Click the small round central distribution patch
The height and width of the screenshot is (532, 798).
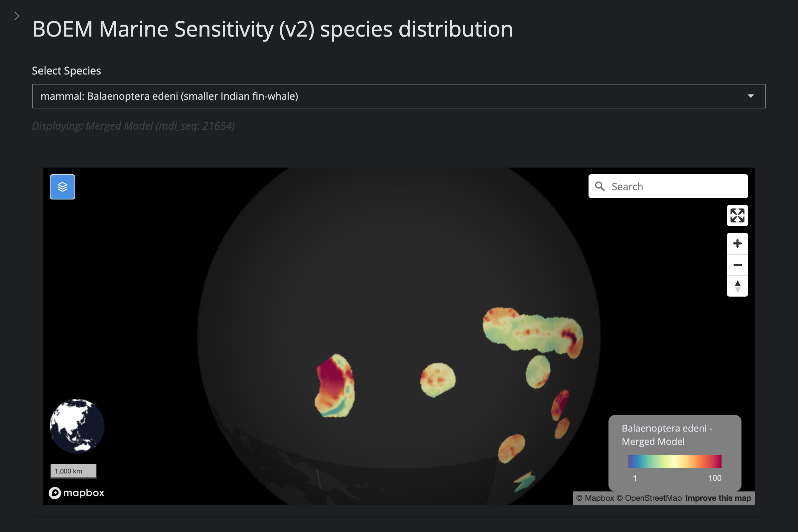pos(438,380)
